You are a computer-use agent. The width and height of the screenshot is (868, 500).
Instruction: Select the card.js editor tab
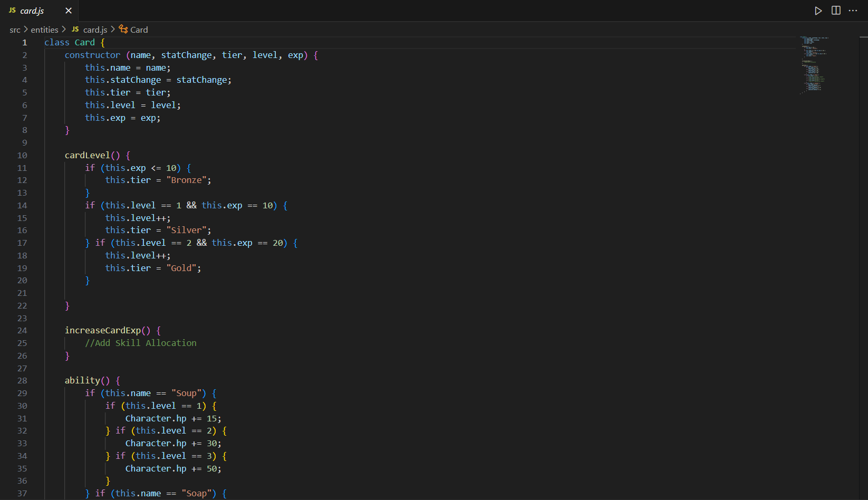(x=39, y=11)
